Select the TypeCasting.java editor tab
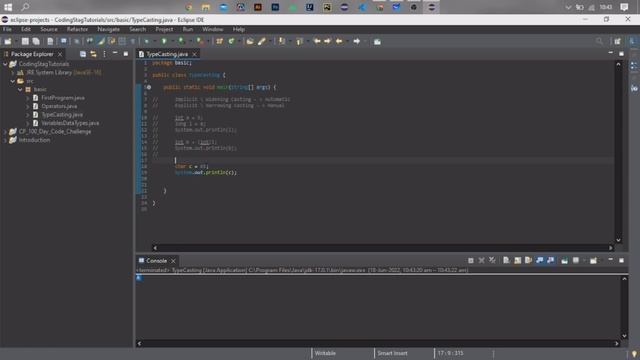Image resolution: width=640 pixels, height=360 pixels. pos(167,54)
